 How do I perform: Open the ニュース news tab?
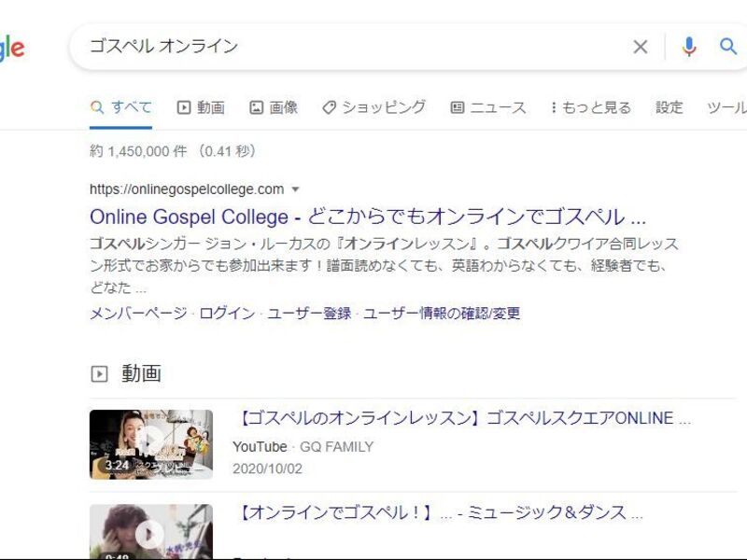coord(488,107)
